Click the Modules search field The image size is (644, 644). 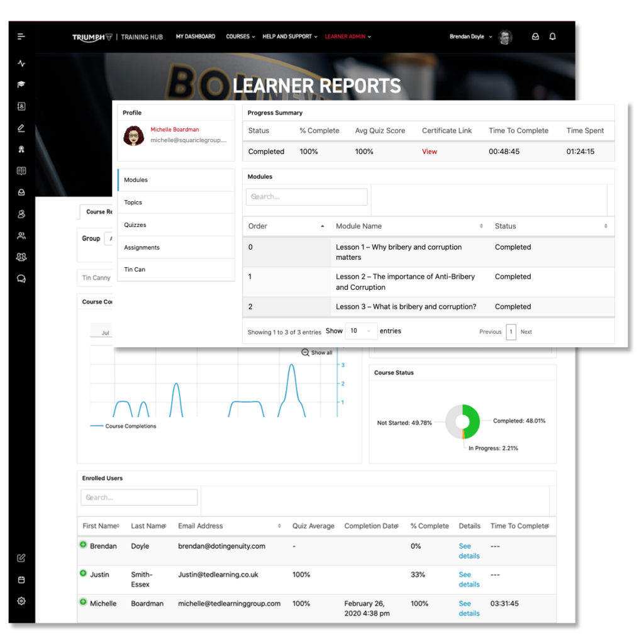point(307,197)
